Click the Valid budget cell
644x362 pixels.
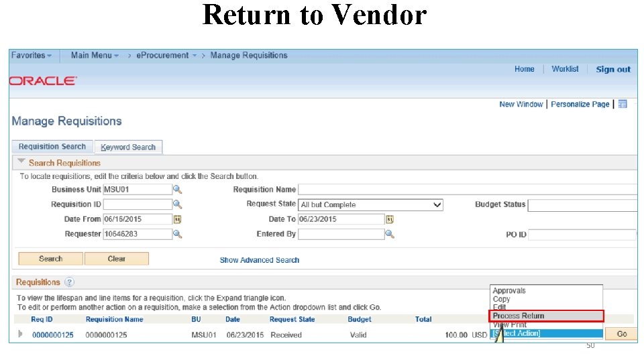[x=358, y=335]
